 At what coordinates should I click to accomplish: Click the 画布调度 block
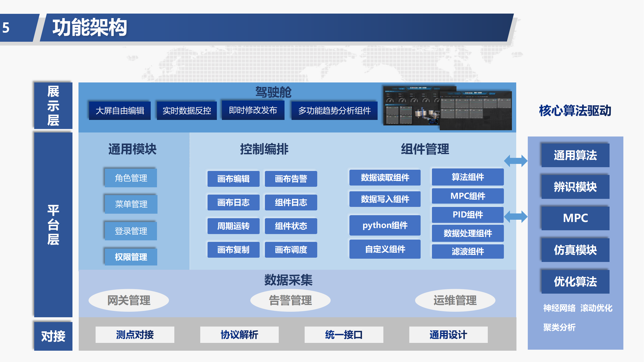point(291,250)
